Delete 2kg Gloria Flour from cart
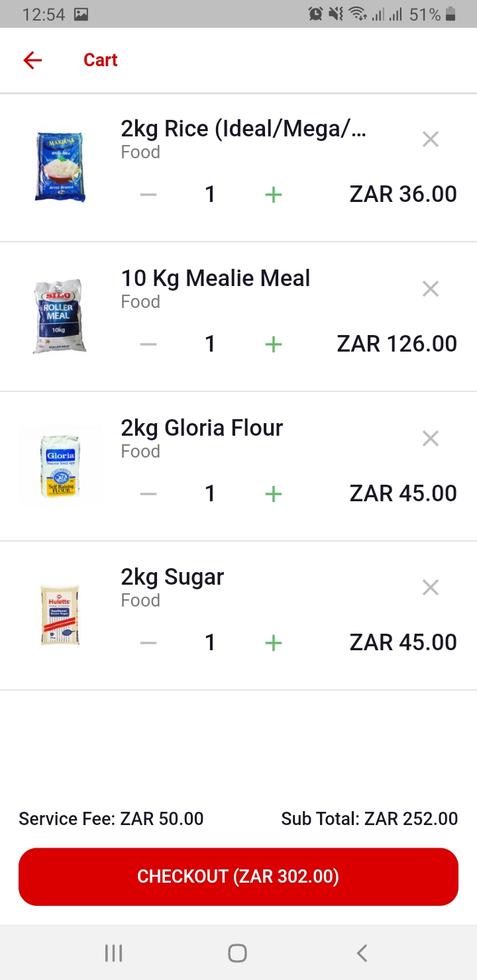Screen dimensions: 477x980 click(x=431, y=438)
